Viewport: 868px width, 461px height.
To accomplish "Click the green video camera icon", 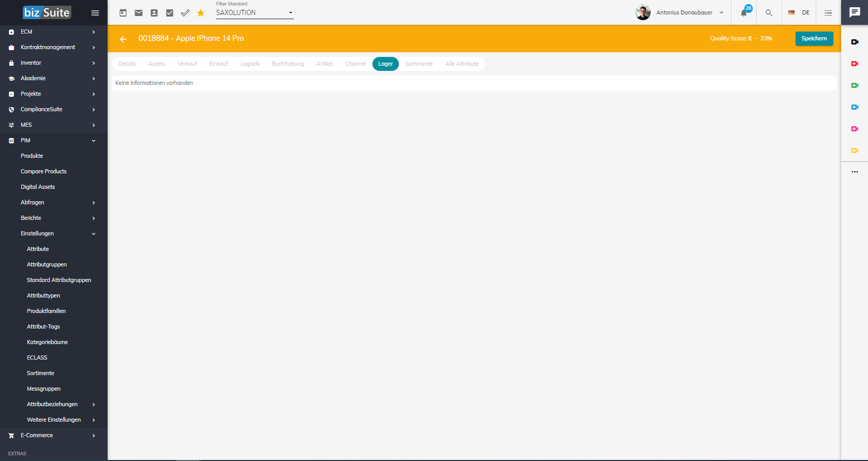I will click(x=855, y=85).
